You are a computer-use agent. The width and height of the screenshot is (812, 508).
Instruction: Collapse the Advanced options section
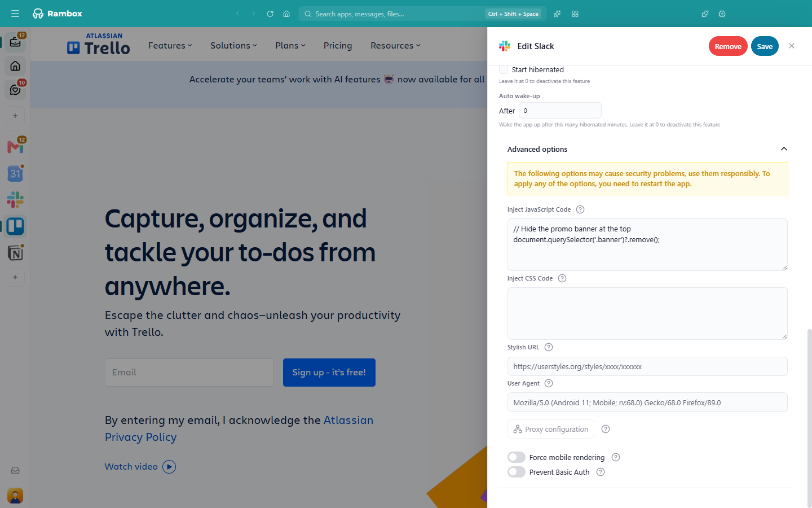(x=784, y=149)
